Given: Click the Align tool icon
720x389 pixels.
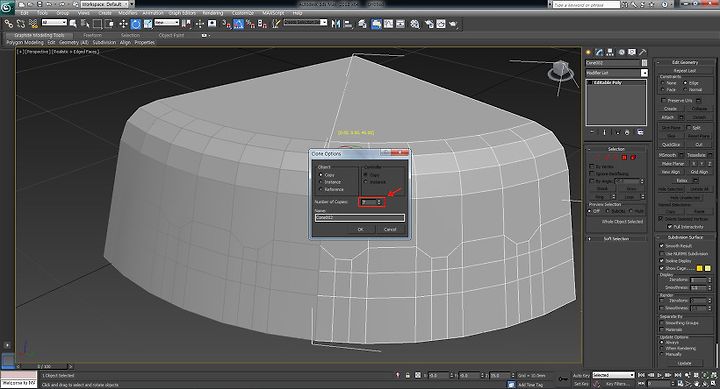Looking at the screenshot, I should [x=348, y=23].
